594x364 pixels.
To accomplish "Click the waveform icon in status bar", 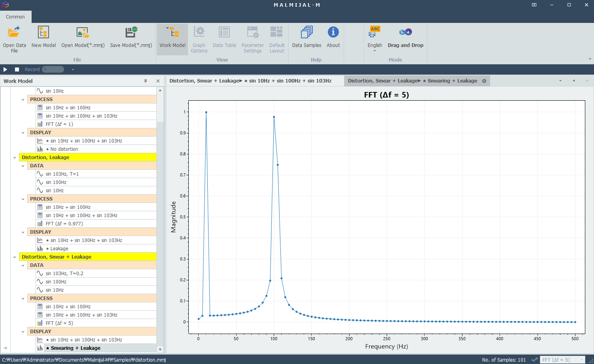I will pos(535,360).
